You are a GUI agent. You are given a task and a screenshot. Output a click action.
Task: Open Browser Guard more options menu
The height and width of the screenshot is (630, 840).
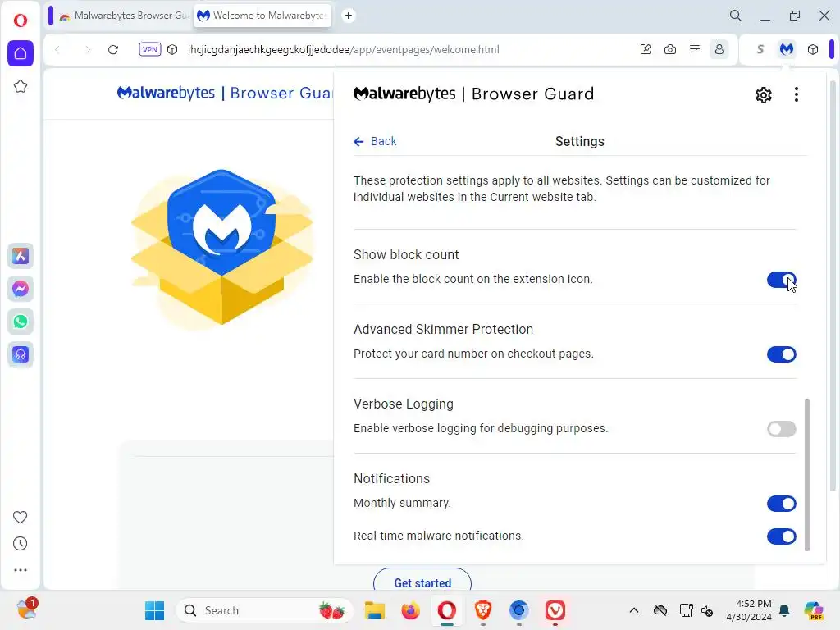796,95
